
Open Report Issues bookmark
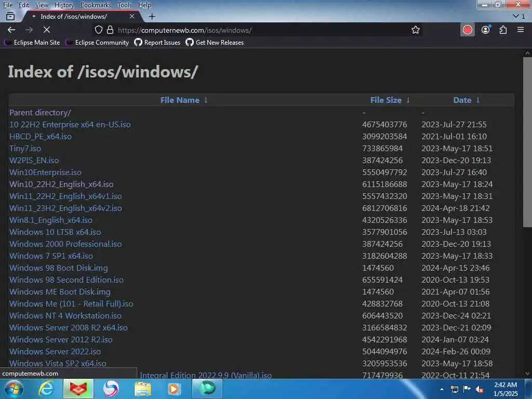157,43
